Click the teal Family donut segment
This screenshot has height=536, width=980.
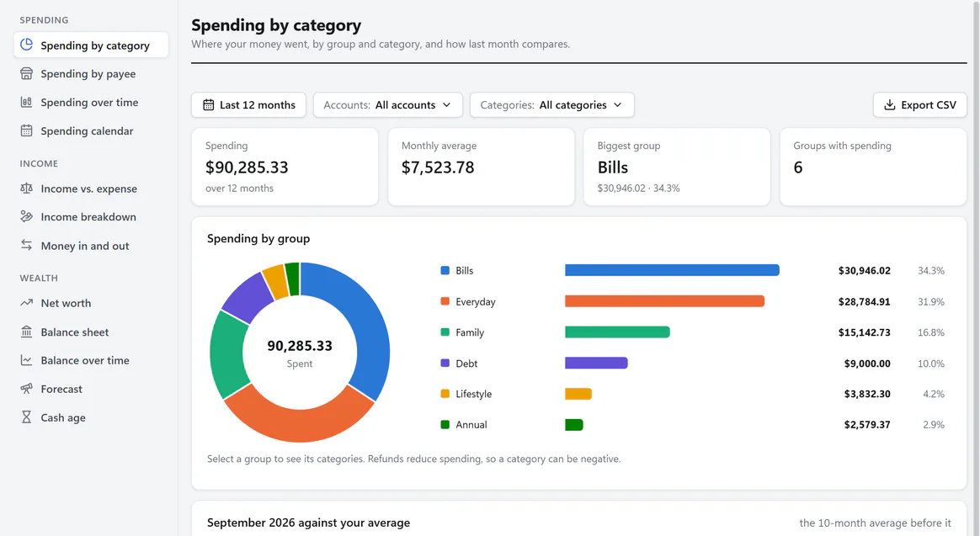[226, 353]
